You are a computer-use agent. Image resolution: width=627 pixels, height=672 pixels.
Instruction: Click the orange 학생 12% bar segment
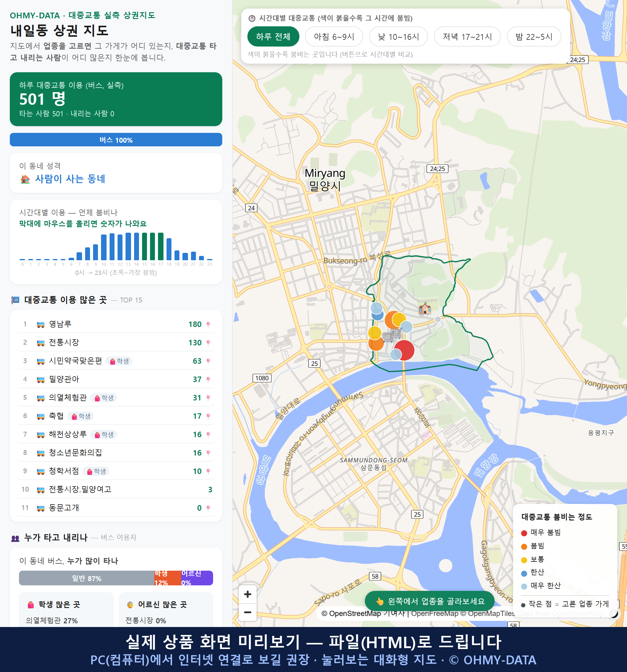pyautogui.click(x=168, y=578)
